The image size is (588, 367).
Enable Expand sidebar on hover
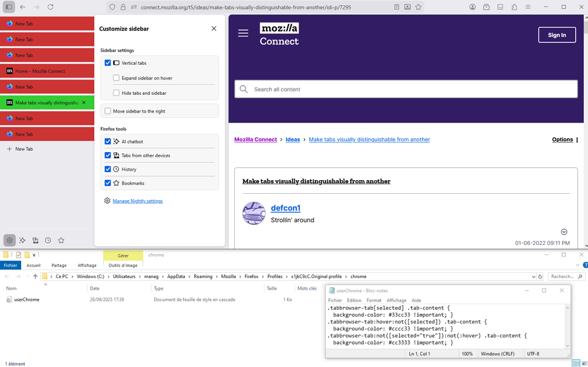pos(116,78)
